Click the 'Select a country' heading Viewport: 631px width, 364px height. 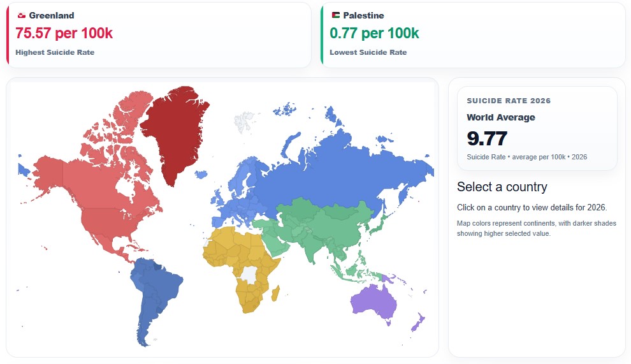tap(502, 187)
